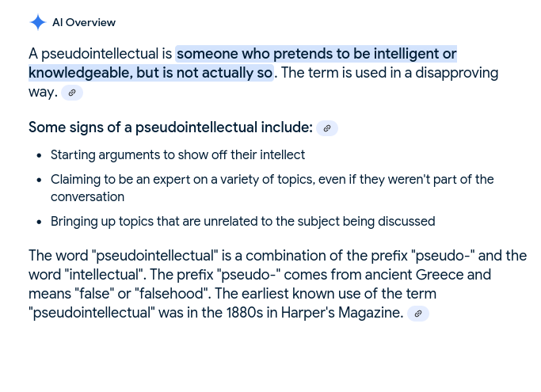Viewport: 541px width, 392px height.
Task: Click highlighted text "knowledgeable, but is not actually so"
Action: [150, 73]
